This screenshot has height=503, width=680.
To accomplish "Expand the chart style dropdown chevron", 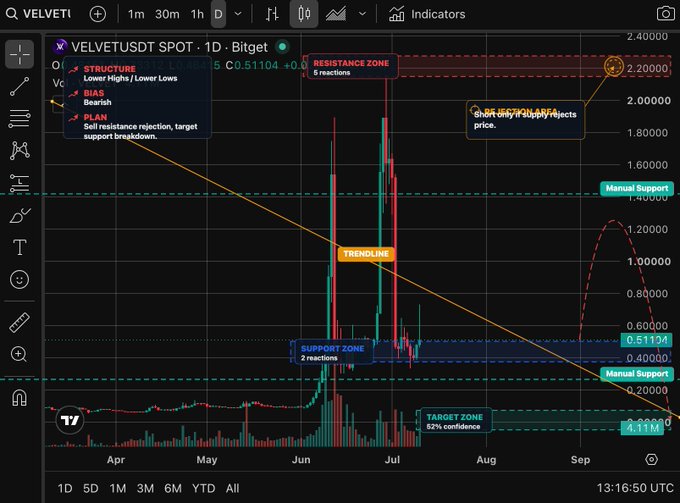I will click(x=362, y=14).
